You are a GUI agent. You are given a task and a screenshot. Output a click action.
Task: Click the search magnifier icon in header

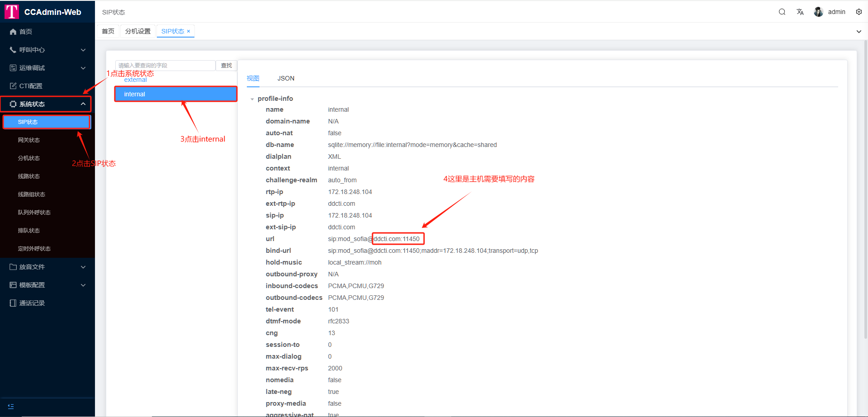pyautogui.click(x=782, y=12)
